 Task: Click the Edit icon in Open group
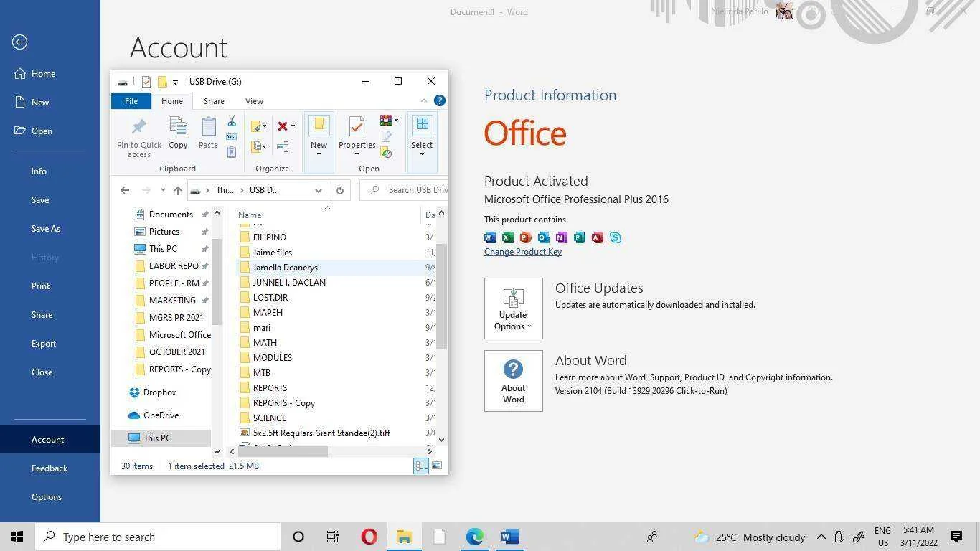(x=386, y=136)
